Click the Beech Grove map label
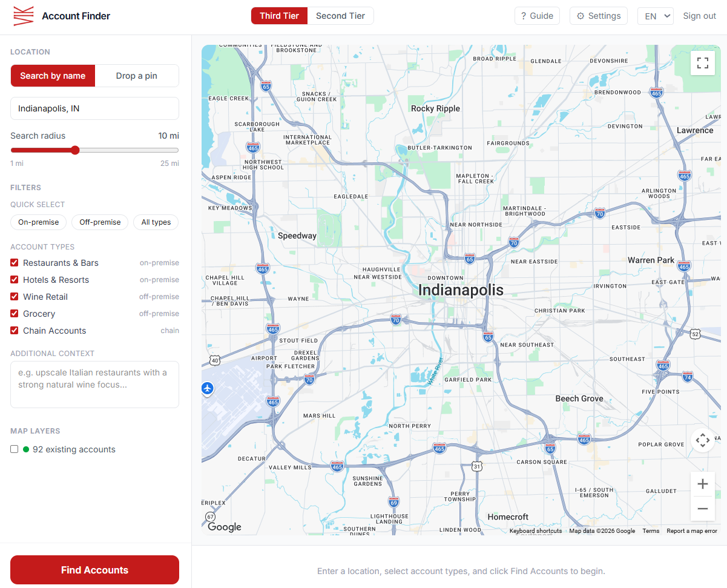This screenshot has height=588, width=727. click(x=579, y=398)
